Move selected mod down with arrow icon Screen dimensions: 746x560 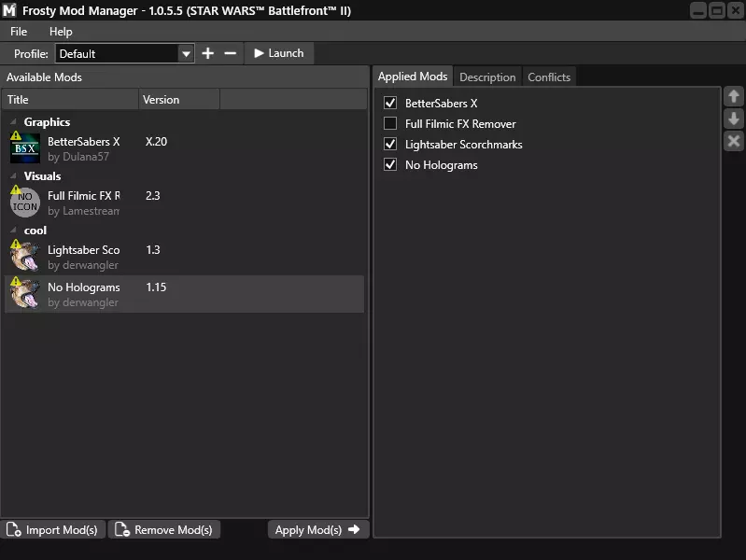click(734, 119)
